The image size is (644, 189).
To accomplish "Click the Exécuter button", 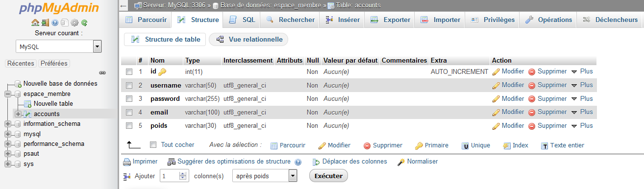I will pos(328,176).
